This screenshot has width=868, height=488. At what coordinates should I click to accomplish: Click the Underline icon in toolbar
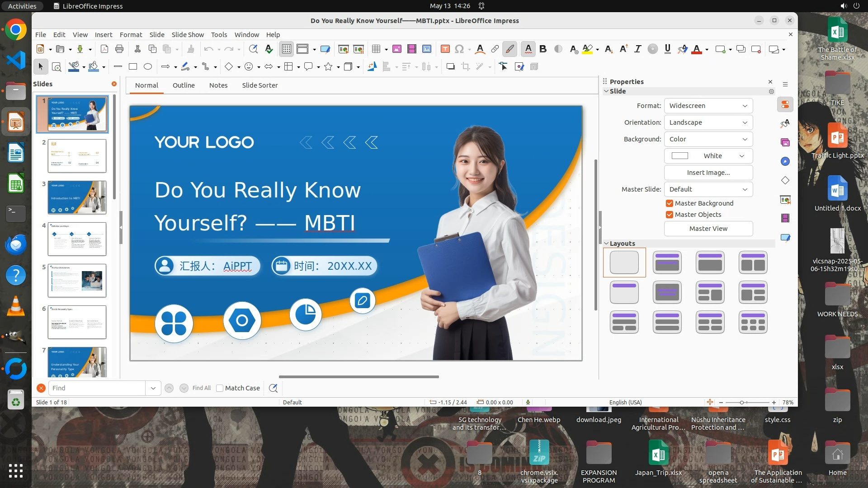pyautogui.click(x=667, y=49)
